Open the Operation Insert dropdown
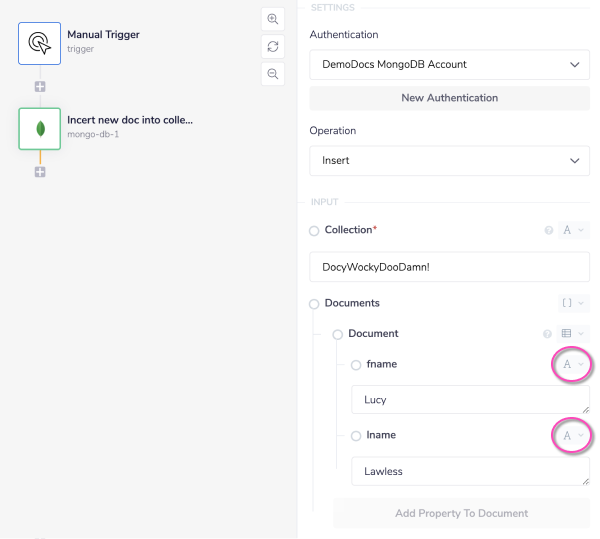 tap(449, 160)
